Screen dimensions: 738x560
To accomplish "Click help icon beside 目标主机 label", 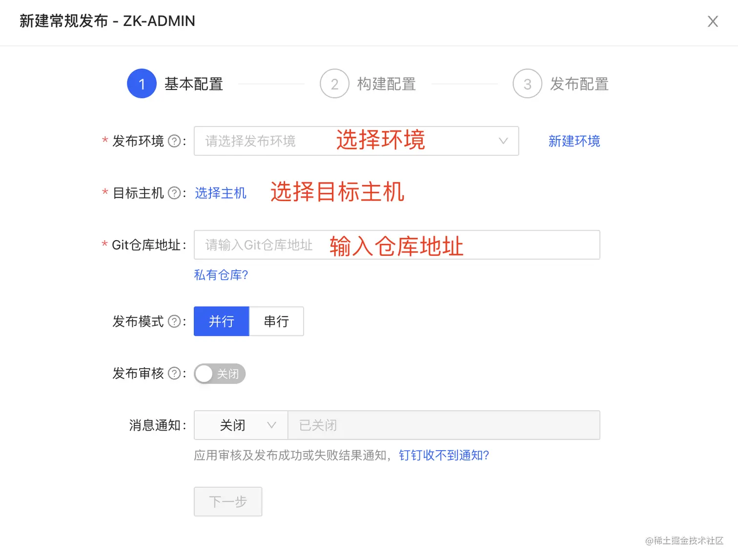I will click(174, 193).
